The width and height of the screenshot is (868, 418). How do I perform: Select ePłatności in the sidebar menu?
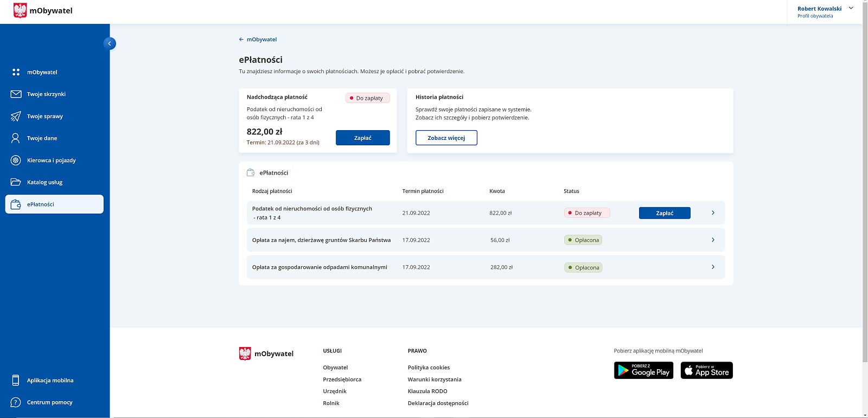[54, 204]
